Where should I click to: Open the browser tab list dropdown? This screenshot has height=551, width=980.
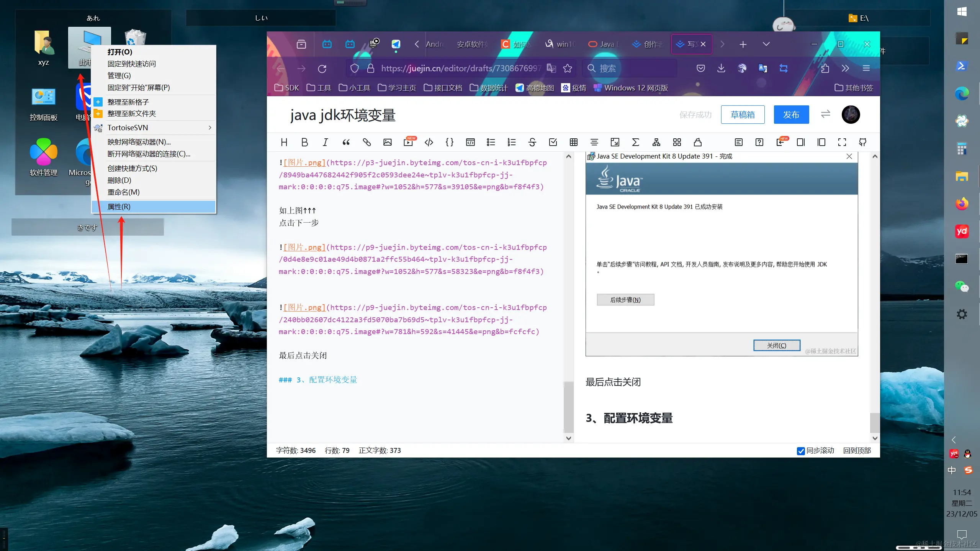766,44
